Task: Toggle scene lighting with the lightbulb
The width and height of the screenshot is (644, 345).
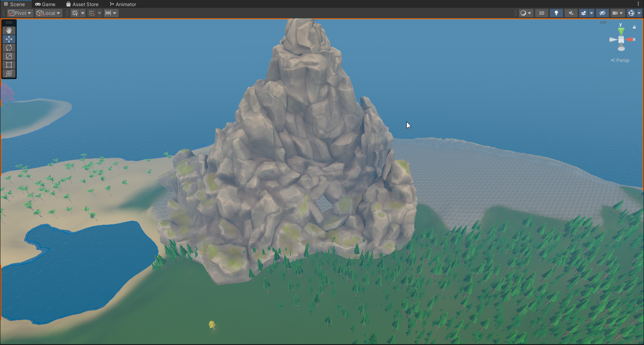Action: click(x=556, y=13)
